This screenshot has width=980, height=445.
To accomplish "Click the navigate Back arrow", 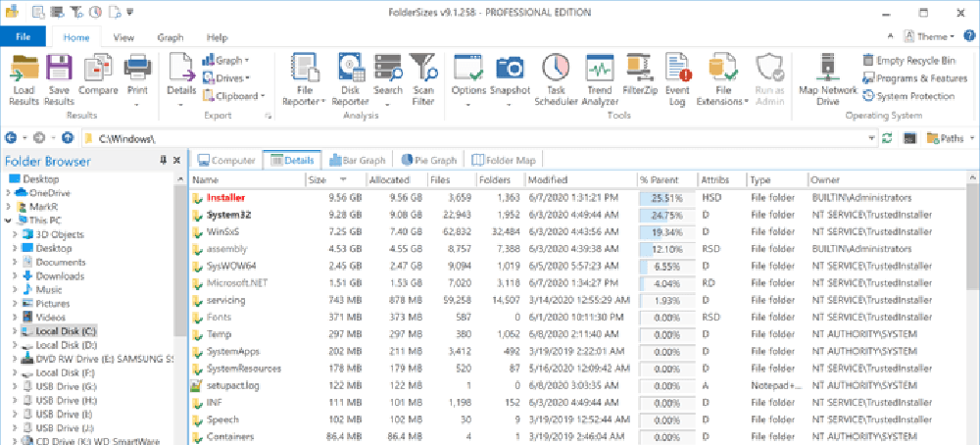I will pos(11,138).
